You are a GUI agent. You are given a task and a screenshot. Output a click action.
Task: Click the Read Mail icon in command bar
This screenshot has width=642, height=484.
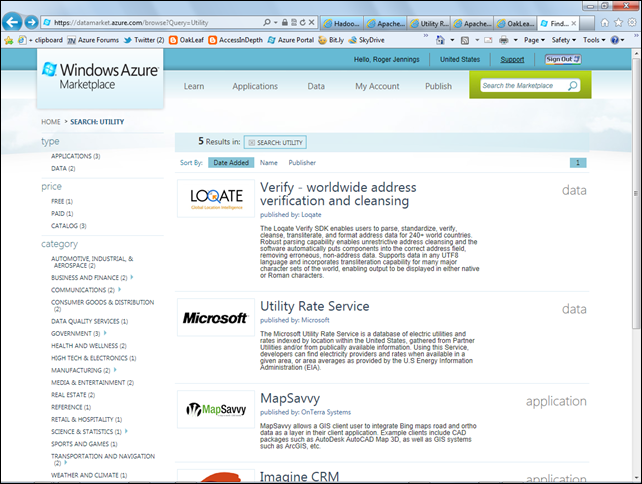(488, 40)
